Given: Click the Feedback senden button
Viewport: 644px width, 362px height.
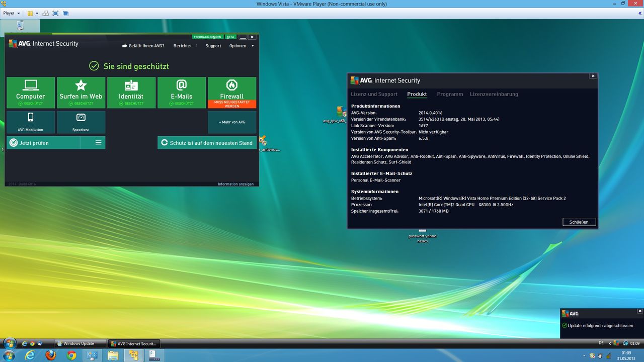Looking at the screenshot, I should coord(207,37).
